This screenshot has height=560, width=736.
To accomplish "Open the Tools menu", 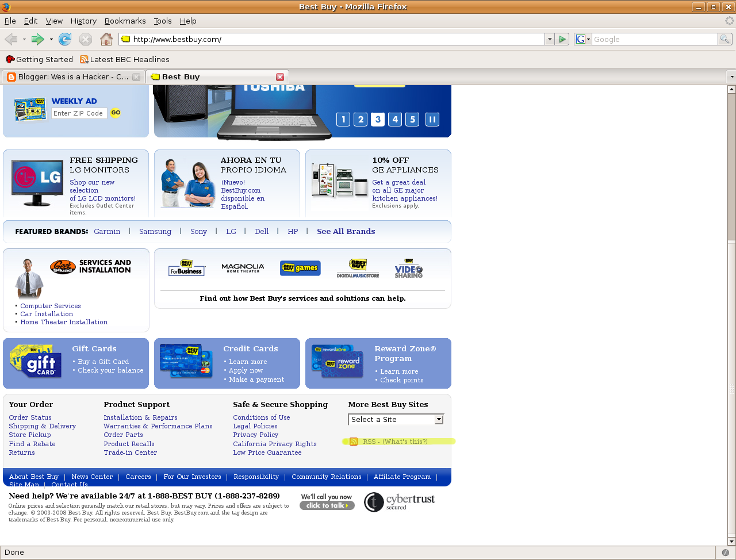I will [163, 21].
